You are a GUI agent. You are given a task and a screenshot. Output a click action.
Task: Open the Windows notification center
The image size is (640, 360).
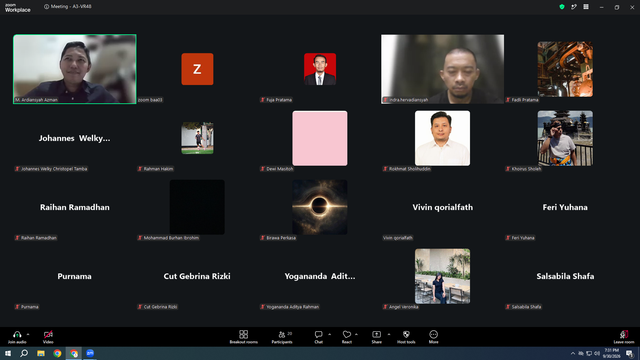coord(629,353)
